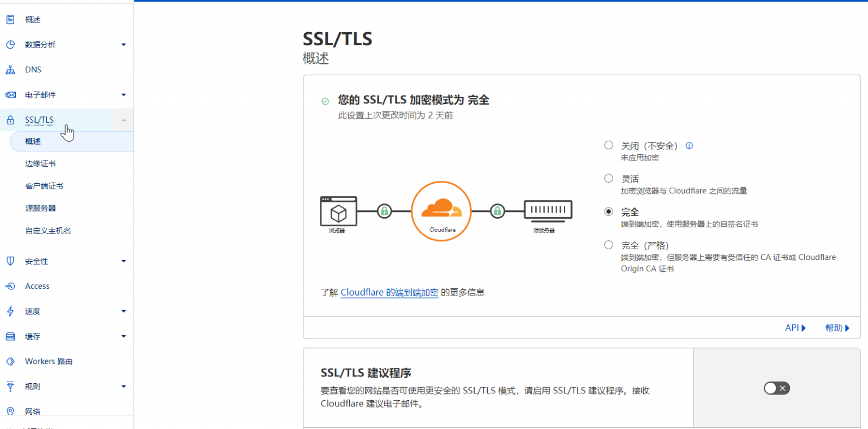Click the DNS network icon in sidebar
This screenshot has width=868, height=429.
(x=10, y=70)
